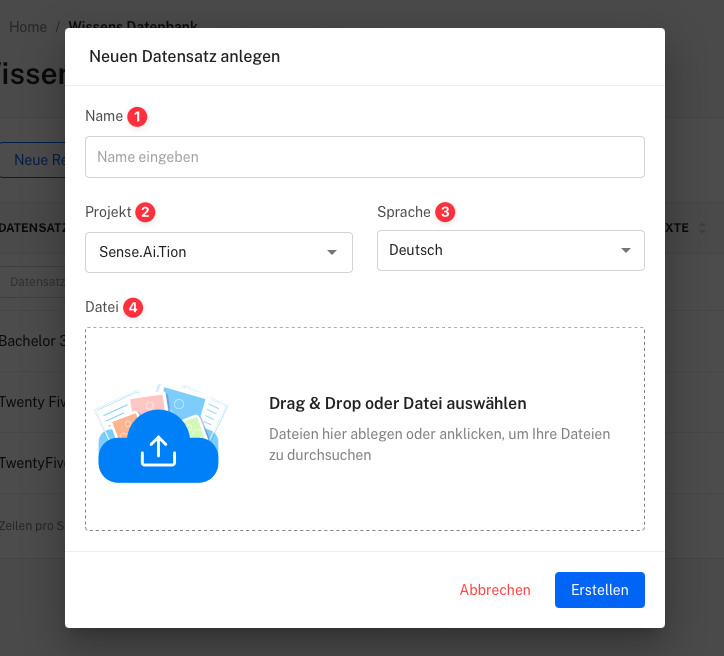Screen dimensions: 724x656
Task: Focus the 'Name eingeben' text field
Action: tap(364, 157)
